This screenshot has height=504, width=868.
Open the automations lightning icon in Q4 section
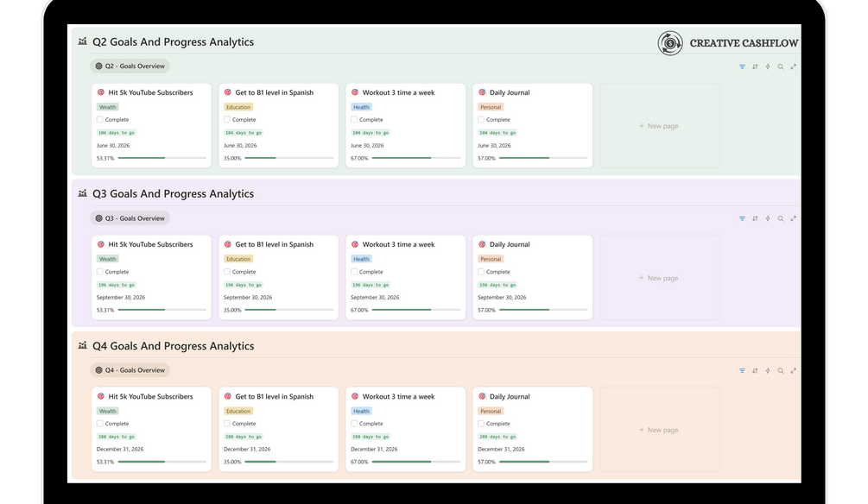tap(768, 371)
